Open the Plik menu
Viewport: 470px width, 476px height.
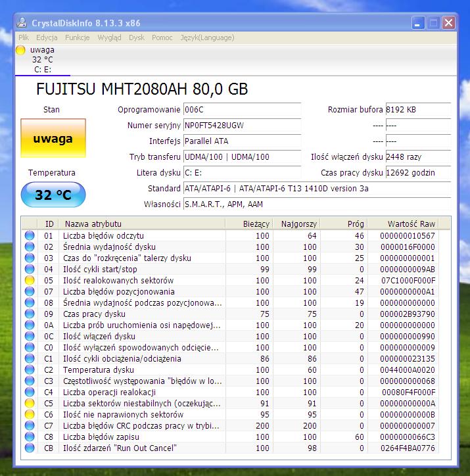[24, 37]
